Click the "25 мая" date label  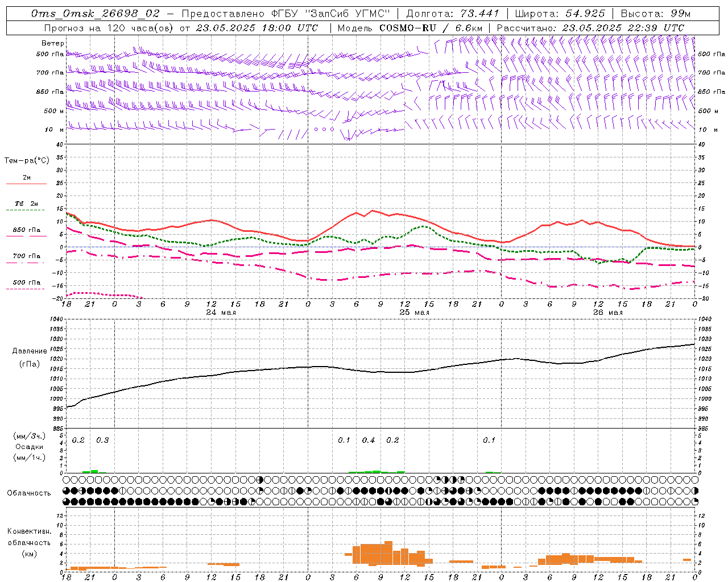click(415, 313)
